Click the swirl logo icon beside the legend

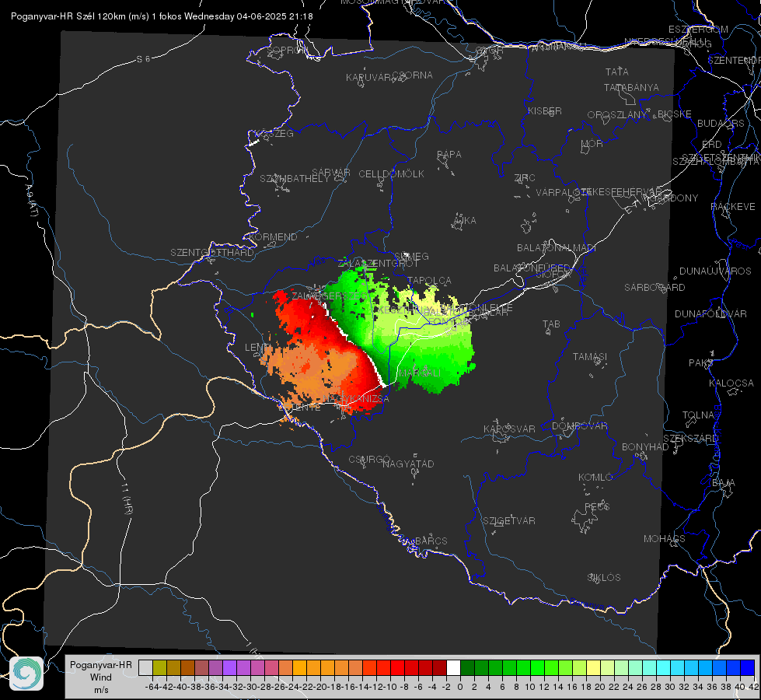click(26, 674)
